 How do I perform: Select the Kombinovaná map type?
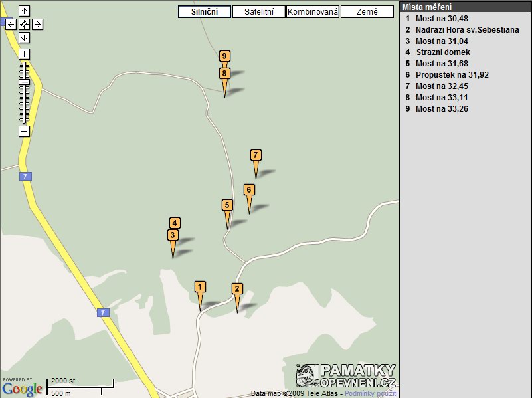313,12
